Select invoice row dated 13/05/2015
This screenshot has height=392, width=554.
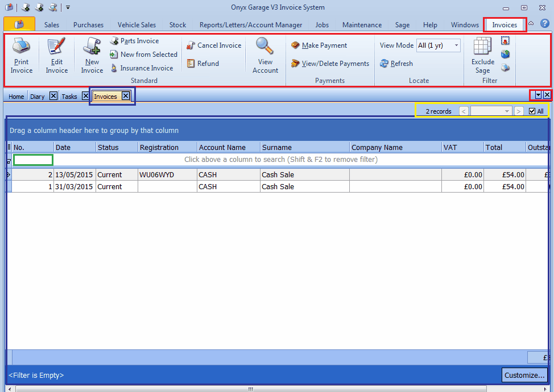coord(278,174)
